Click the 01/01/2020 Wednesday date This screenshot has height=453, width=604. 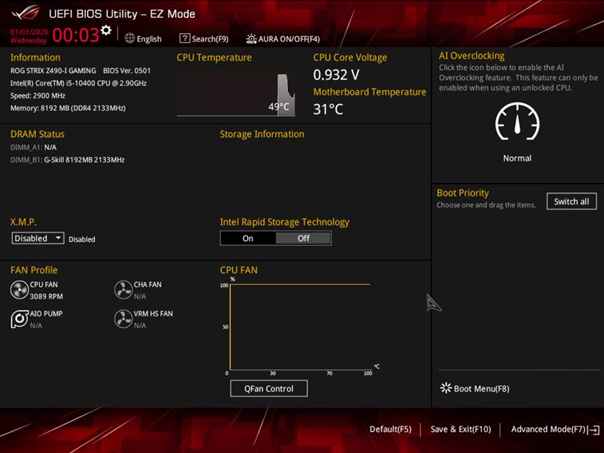click(x=29, y=36)
